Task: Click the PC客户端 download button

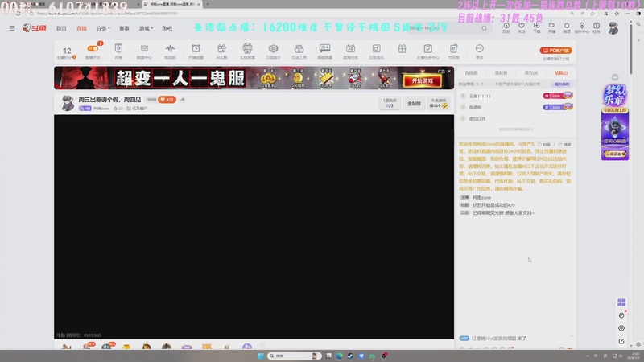Action: tap(555, 51)
